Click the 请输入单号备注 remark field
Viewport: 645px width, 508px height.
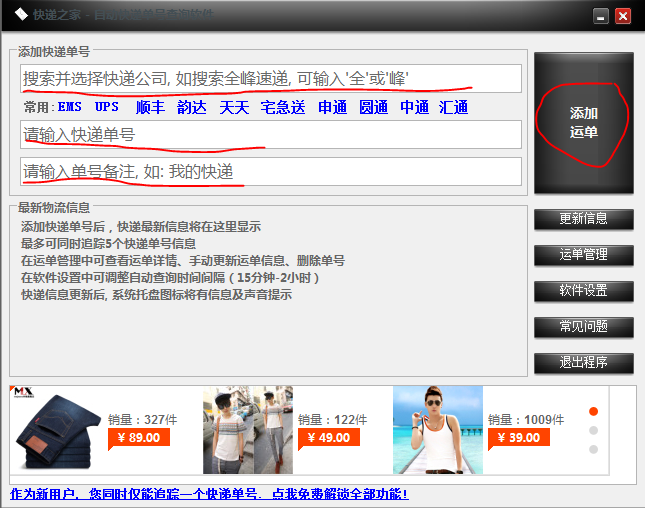(x=271, y=172)
